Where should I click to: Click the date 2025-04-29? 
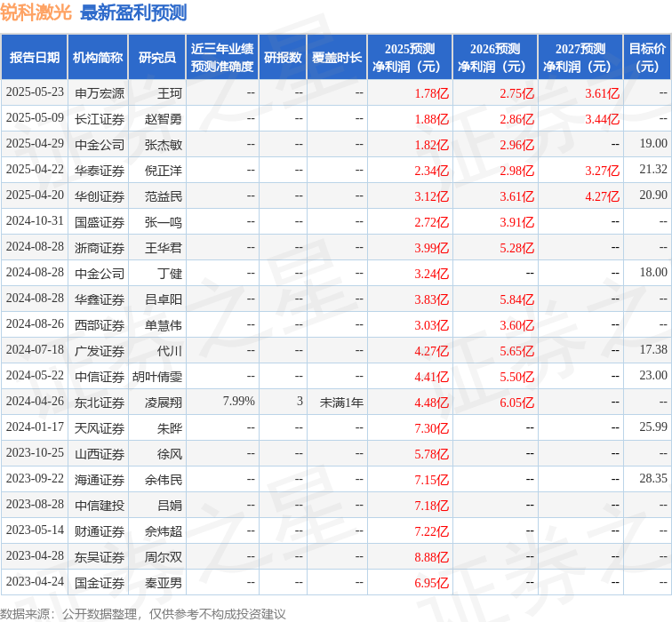click(35, 144)
